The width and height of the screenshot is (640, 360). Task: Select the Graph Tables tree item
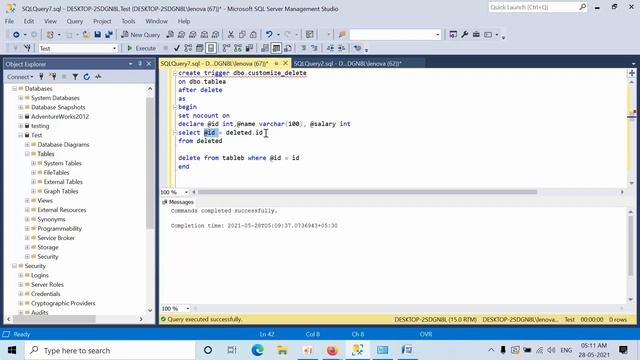[x=61, y=191]
